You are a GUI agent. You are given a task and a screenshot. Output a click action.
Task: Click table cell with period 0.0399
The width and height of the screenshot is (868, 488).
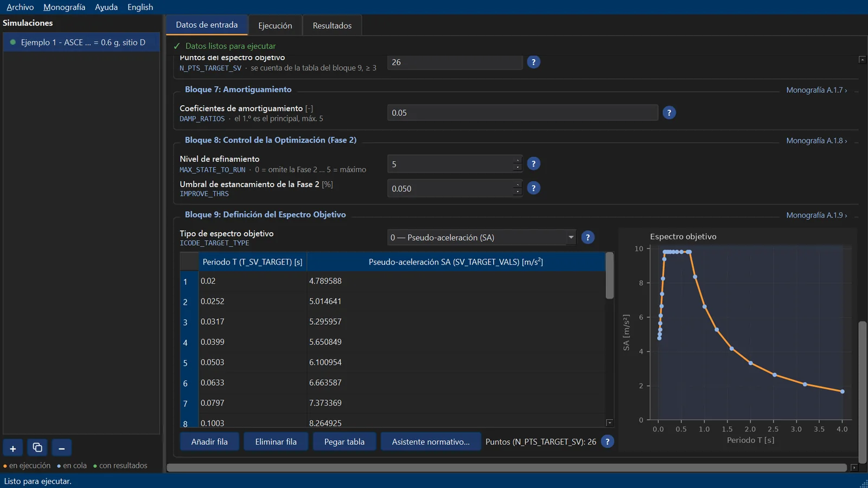point(253,342)
